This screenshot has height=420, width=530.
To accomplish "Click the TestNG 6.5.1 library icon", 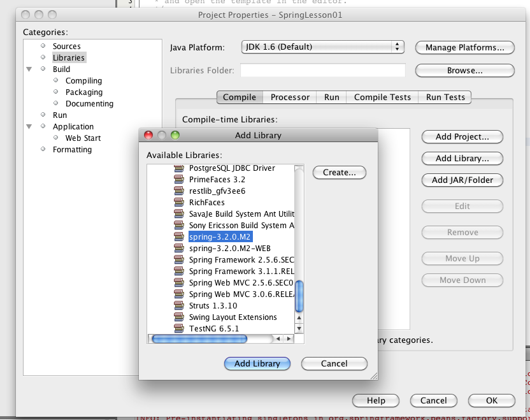I will tap(179, 329).
